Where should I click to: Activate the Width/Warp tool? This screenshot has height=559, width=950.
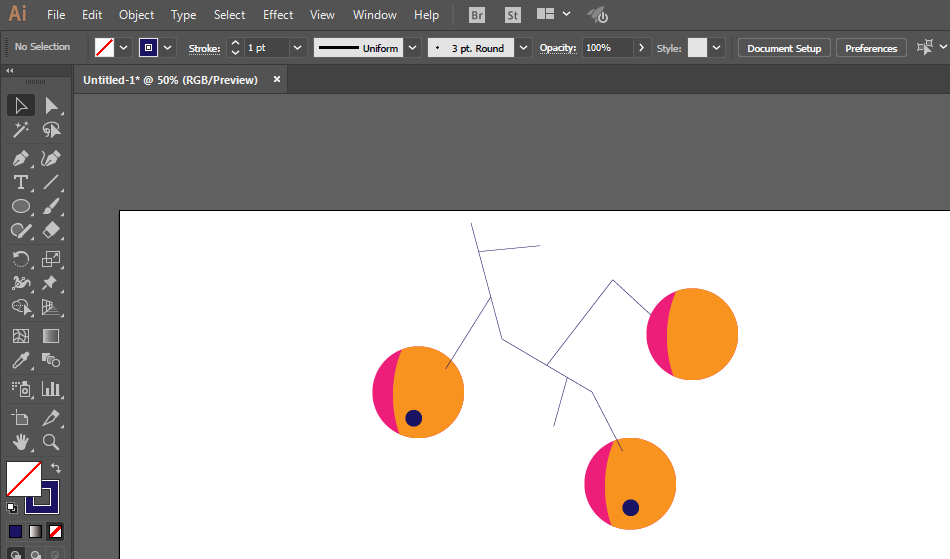tap(21, 283)
